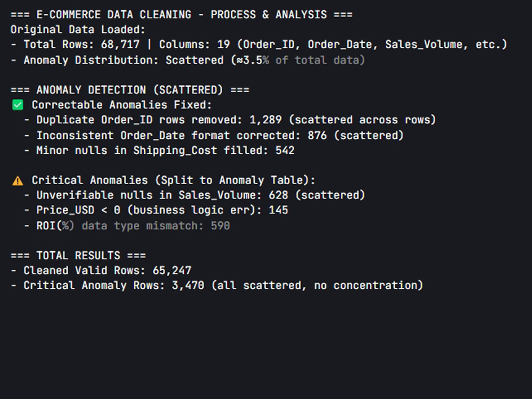Click the Critical Anomaly Rows: 3,470 line
532x399 pixels.
point(217,285)
